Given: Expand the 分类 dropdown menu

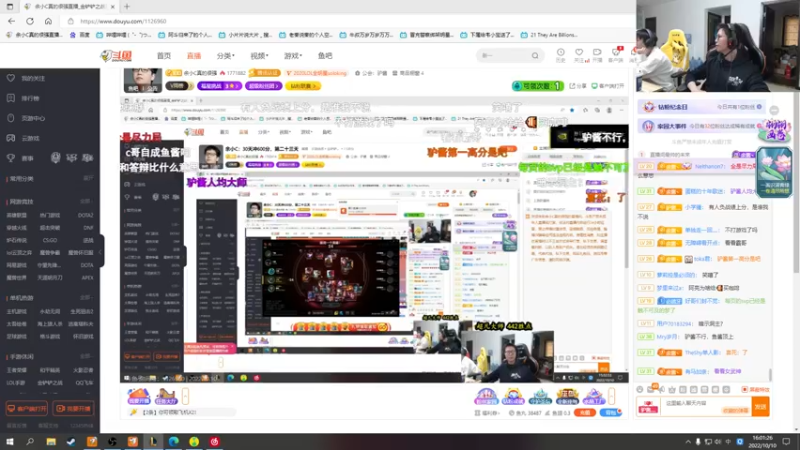Looking at the screenshot, I should click(x=226, y=56).
